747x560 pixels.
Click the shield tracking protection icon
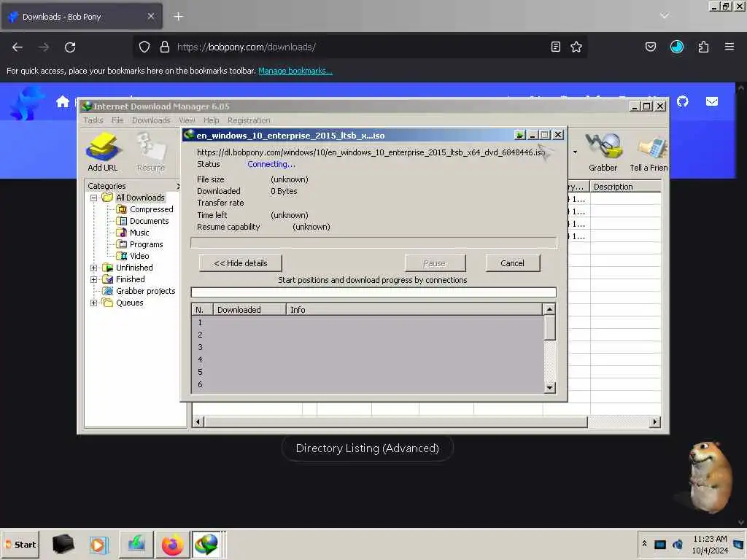pos(144,47)
